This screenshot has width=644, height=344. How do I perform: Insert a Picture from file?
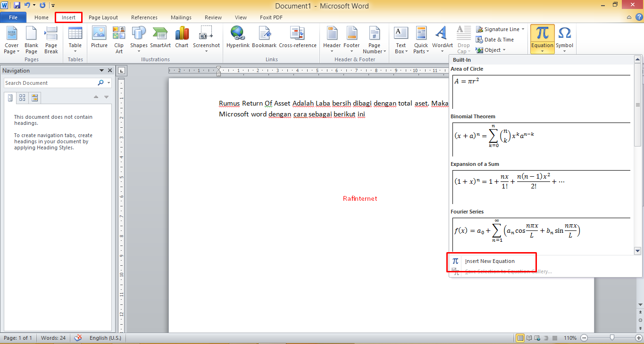[99, 38]
